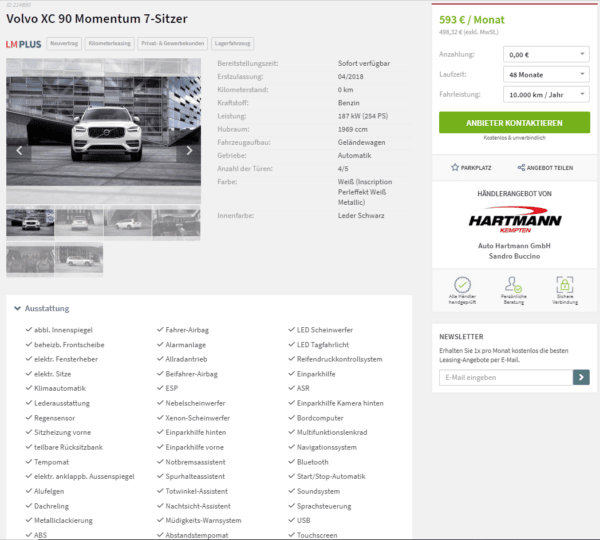
Task: Click the Angebot teilen link
Action: (x=545, y=168)
